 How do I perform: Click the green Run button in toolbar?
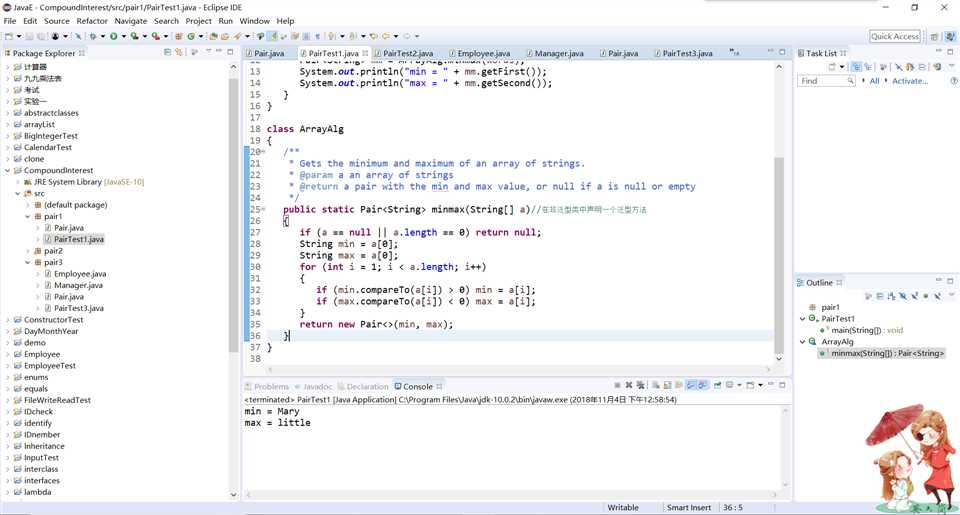[113, 37]
